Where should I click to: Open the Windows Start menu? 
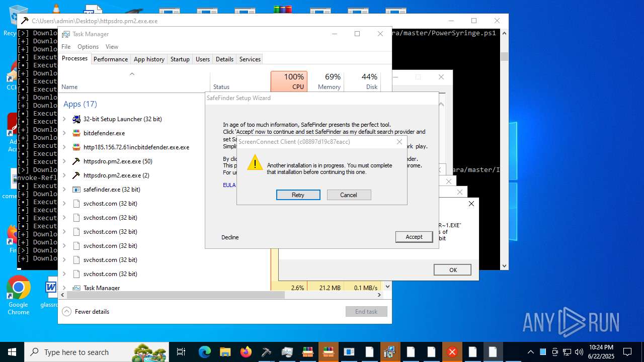click(x=12, y=352)
